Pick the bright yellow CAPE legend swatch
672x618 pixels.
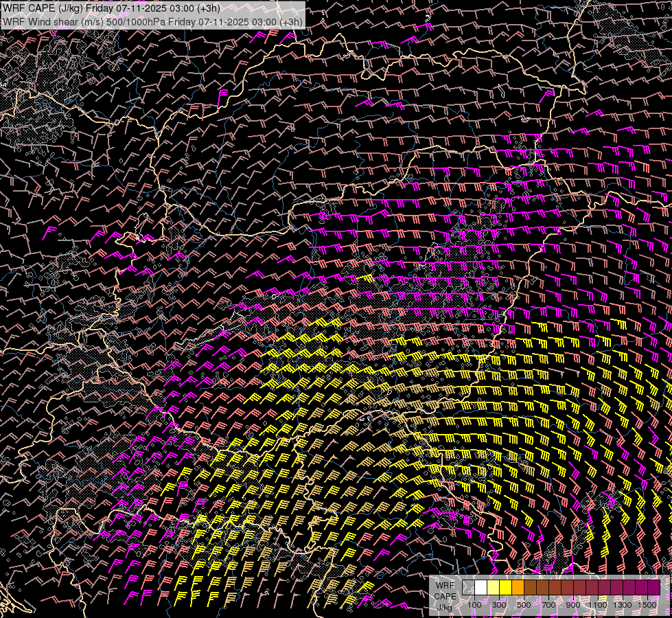pyautogui.click(x=506, y=587)
